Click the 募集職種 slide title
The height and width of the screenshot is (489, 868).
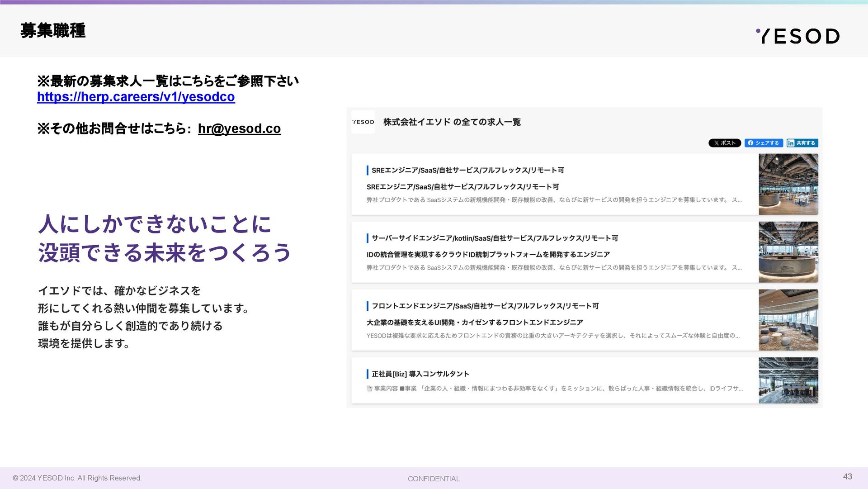pyautogui.click(x=53, y=31)
